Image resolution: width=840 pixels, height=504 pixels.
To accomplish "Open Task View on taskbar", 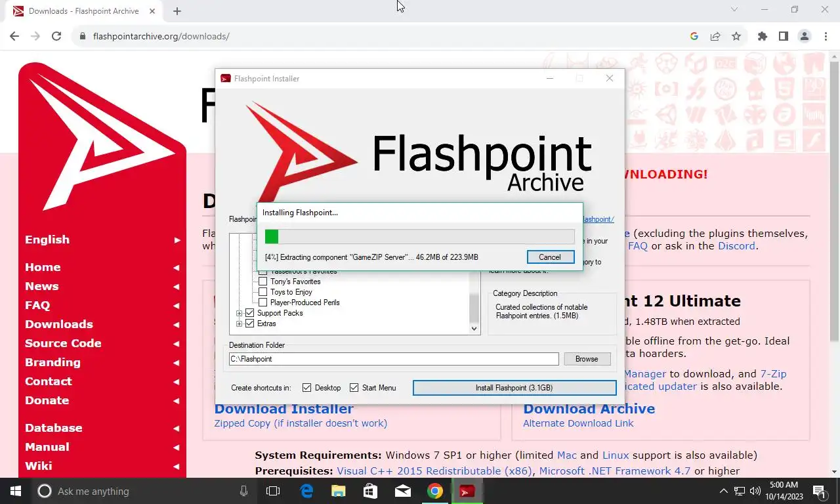I will (x=273, y=491).
